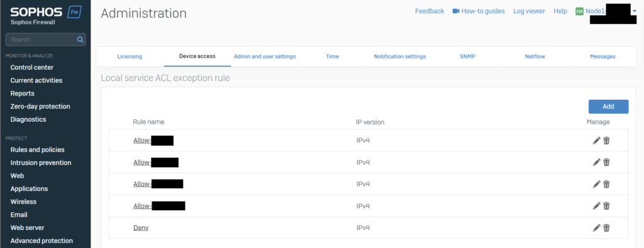This screenshot has height=248, width=644.
Task: Click the Rule name column header
Action: (148, 122)
